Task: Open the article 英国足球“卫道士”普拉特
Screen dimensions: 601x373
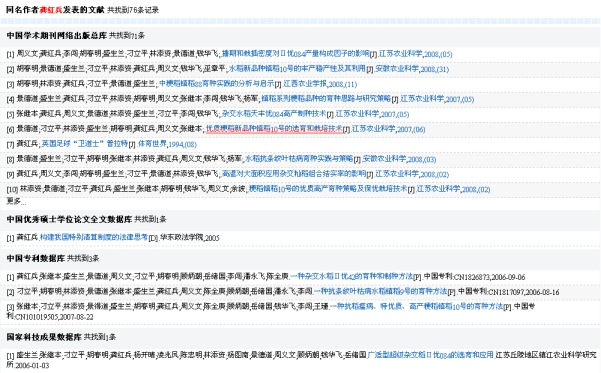Action: 84,144
